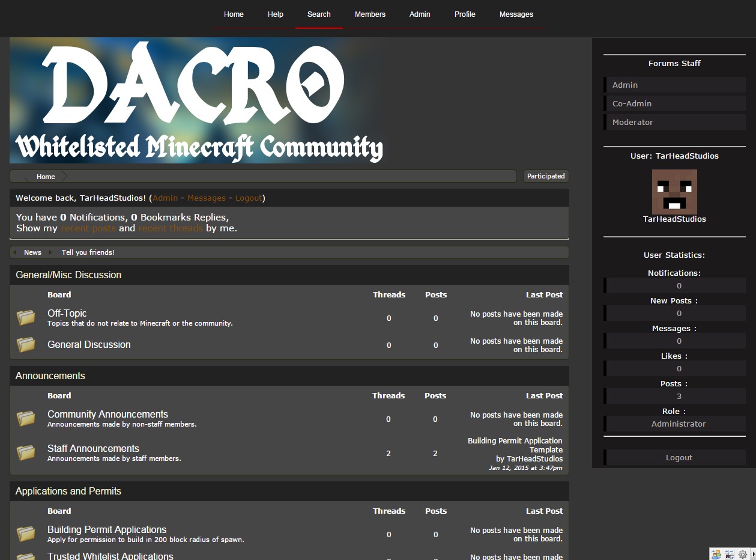Viewport: 756px width, 560px height.
Task: Open the settings gear in the system tray
Action: point(743,554)
